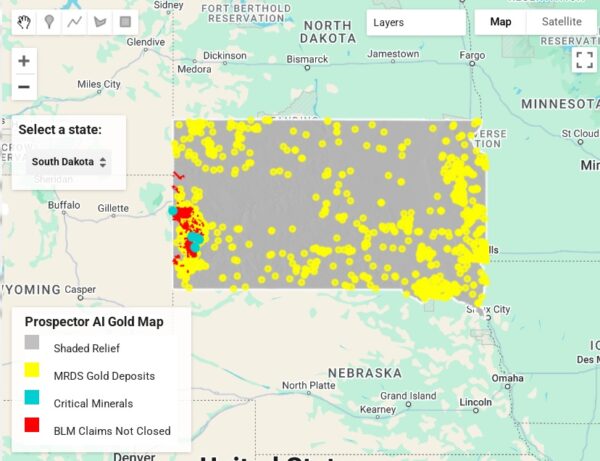
Task: Click the Glendive city label
Action: 146,42
